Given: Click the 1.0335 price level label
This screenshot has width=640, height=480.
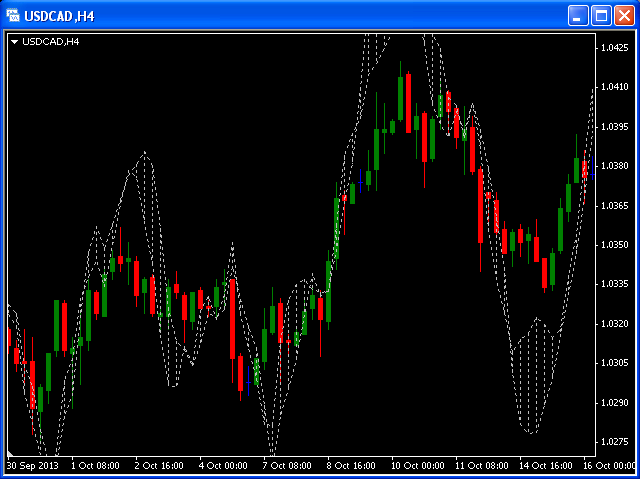Looking at the screenshot, I should 615,284.
